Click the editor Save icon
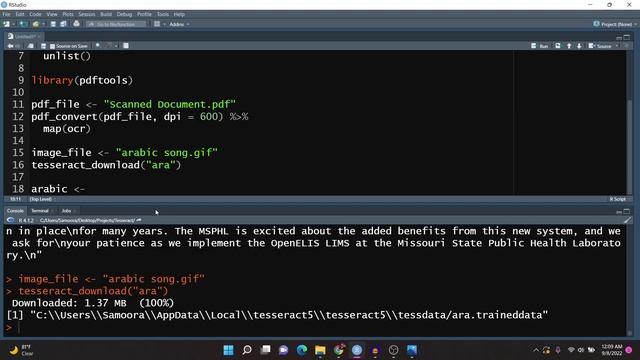The image size is (640, 360). point(43,46)
